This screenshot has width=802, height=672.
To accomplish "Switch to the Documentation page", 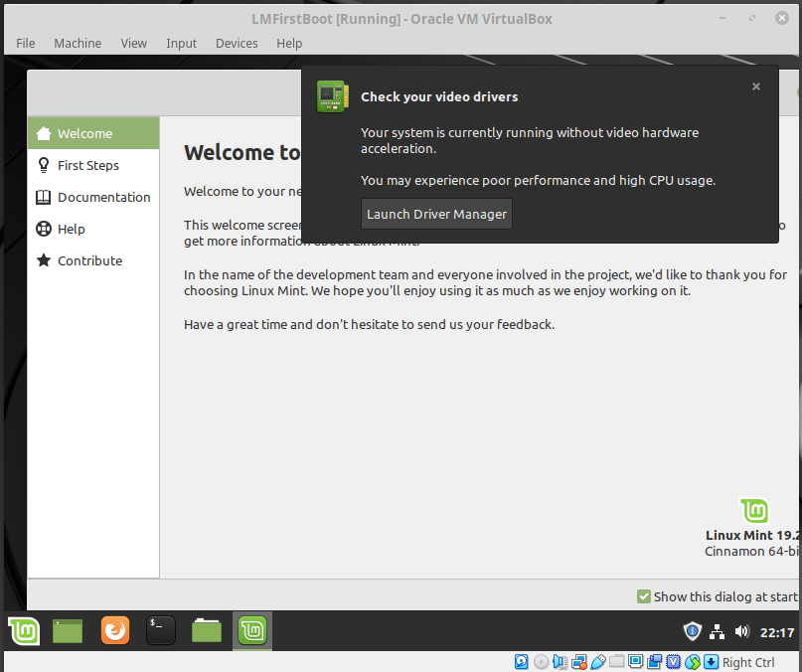I will [x=93, y=197].
